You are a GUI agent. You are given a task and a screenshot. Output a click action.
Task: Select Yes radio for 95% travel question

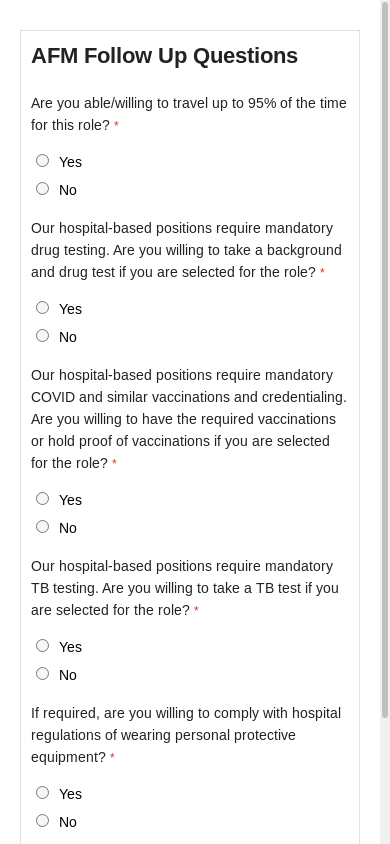[x=42, y=160]
